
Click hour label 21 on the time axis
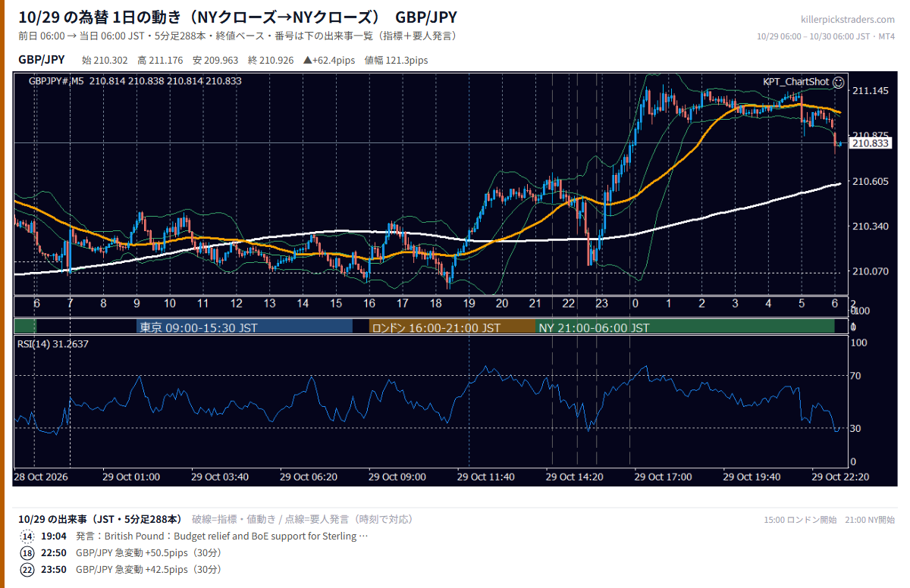point(535,303)
